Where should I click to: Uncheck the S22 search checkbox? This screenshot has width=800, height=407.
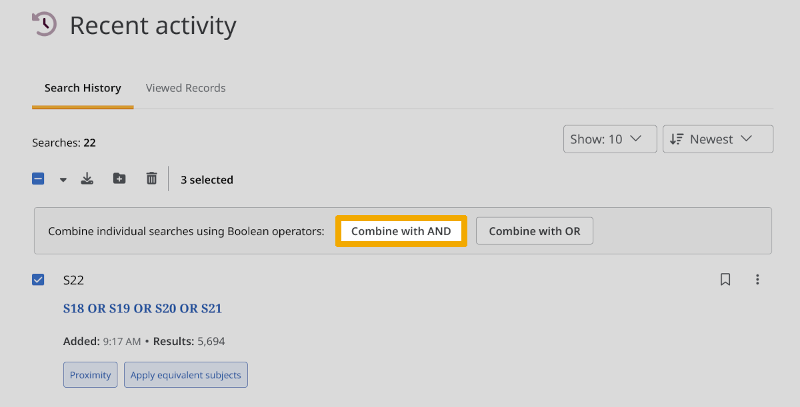click(38, 280)
